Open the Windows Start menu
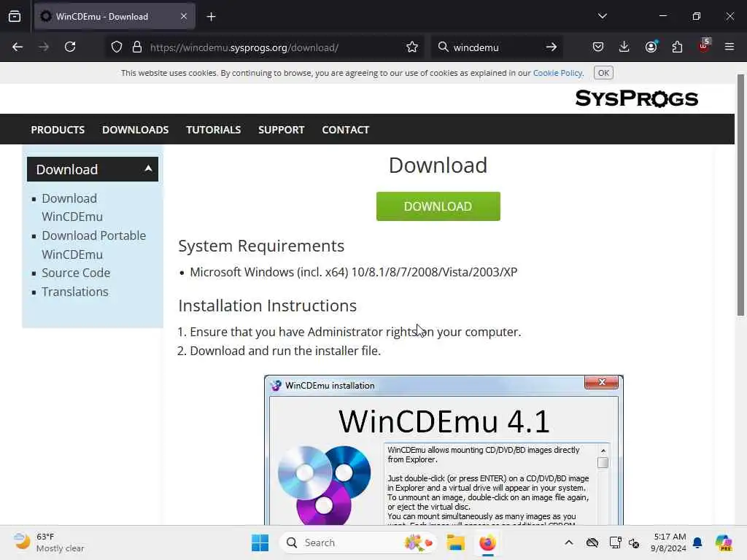This screenshot has width=747, height=560. pos(260,542)
